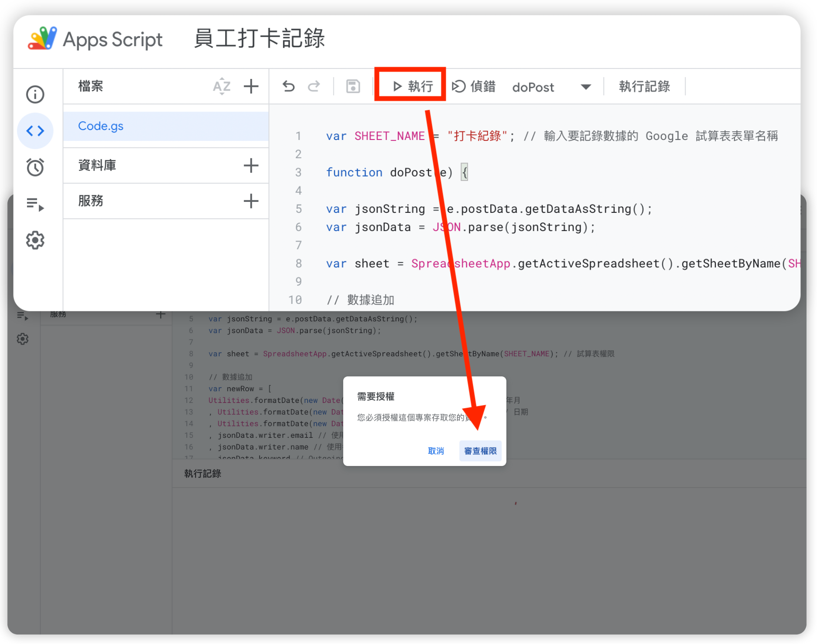
Task: Redo the last edit
Action: click(314, 86)
